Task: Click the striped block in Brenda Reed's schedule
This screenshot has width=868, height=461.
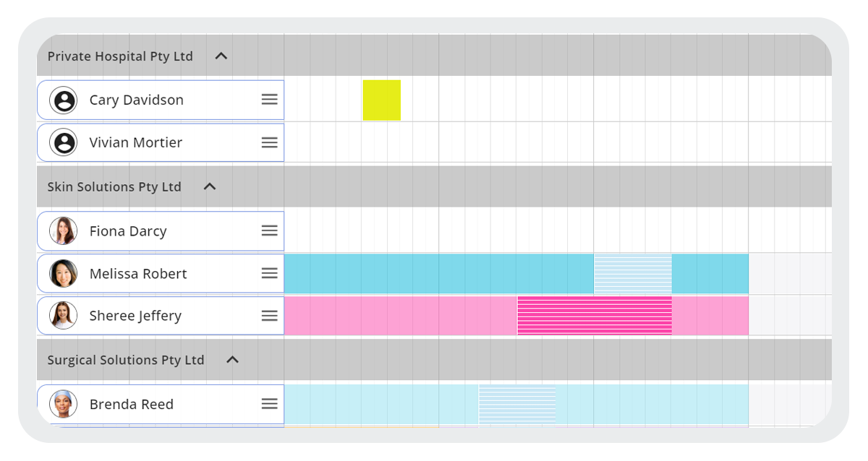Action: click(x=517, y=404)
